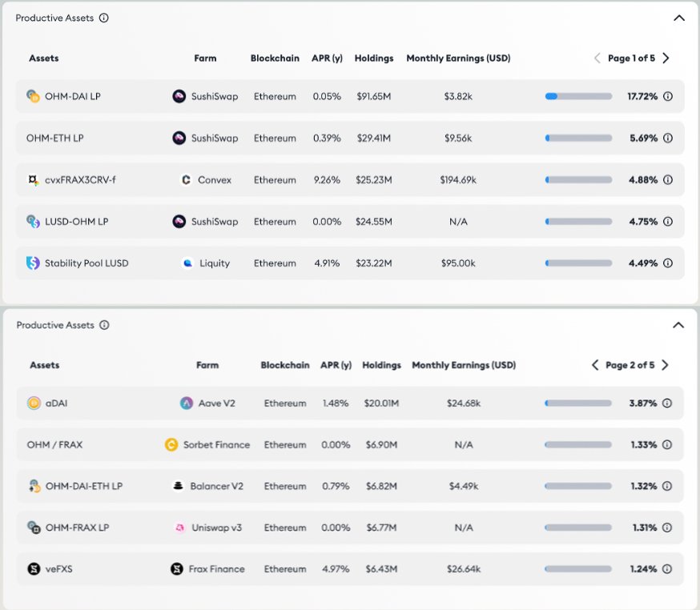Viewport: 700px width, 610px height.
Task: Open the cvxFRAX3CRV-f asset row
Action: tap(350, 180)
